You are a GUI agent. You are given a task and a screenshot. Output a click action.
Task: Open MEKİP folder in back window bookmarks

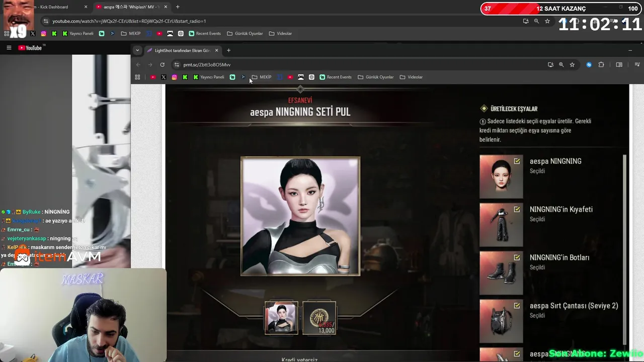pyautogui.click(x=131, y=34)
